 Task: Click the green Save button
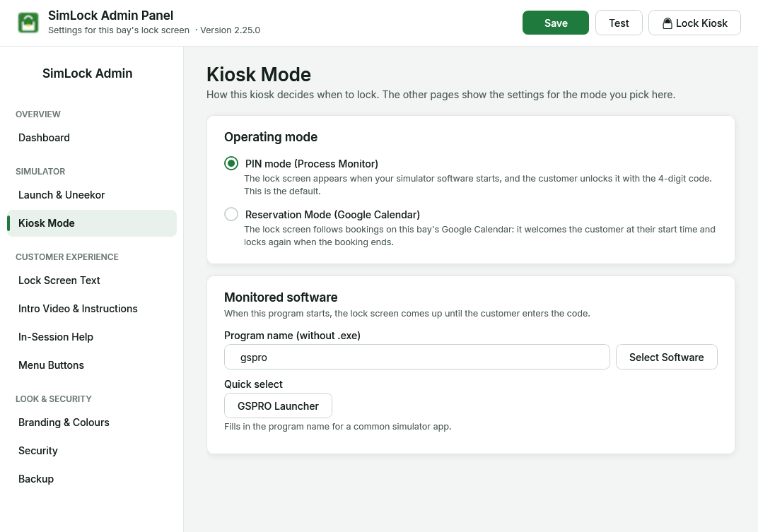[x=556, y=23]
